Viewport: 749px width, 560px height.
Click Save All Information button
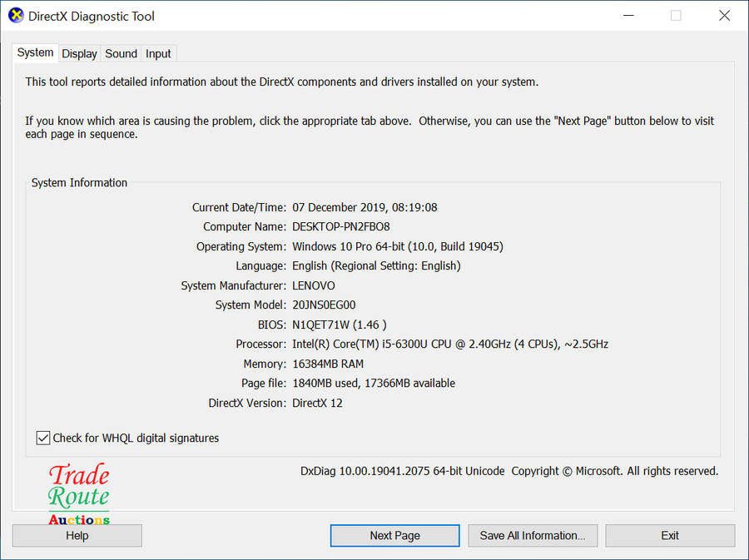533,535
